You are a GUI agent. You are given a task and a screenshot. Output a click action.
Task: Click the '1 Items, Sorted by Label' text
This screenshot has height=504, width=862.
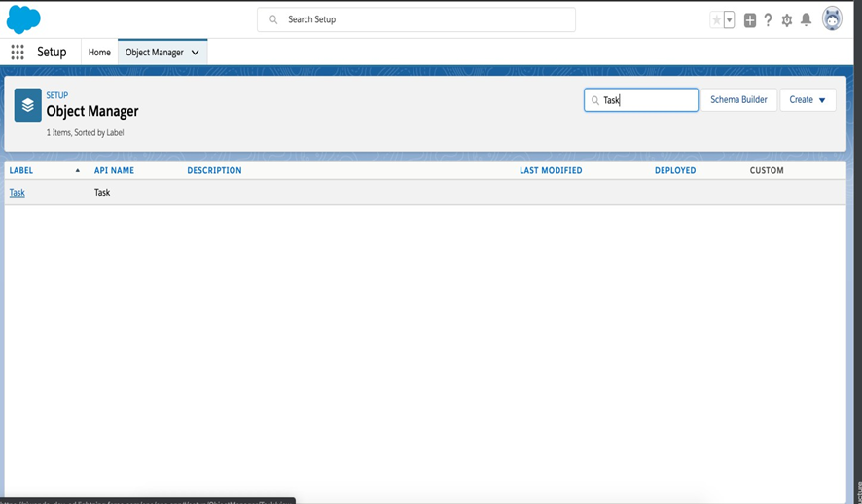click(86, 133)
